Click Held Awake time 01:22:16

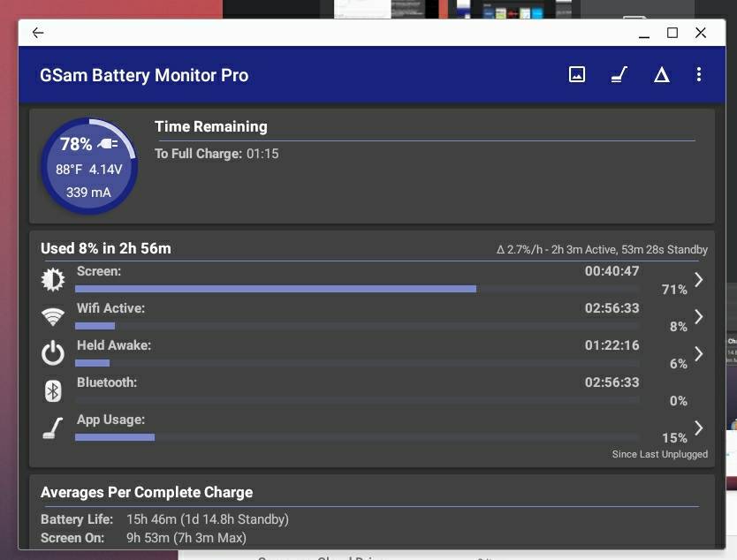point(612,345)
